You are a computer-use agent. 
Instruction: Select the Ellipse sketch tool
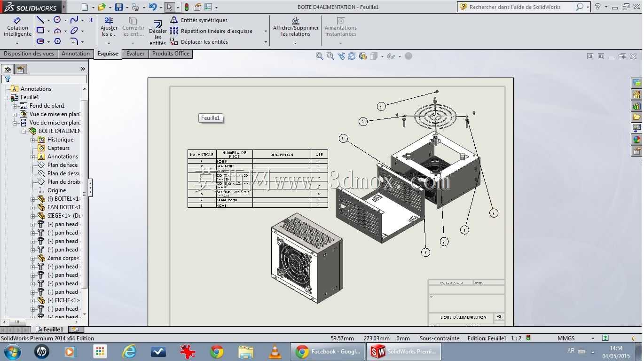[x=74, y=31]
